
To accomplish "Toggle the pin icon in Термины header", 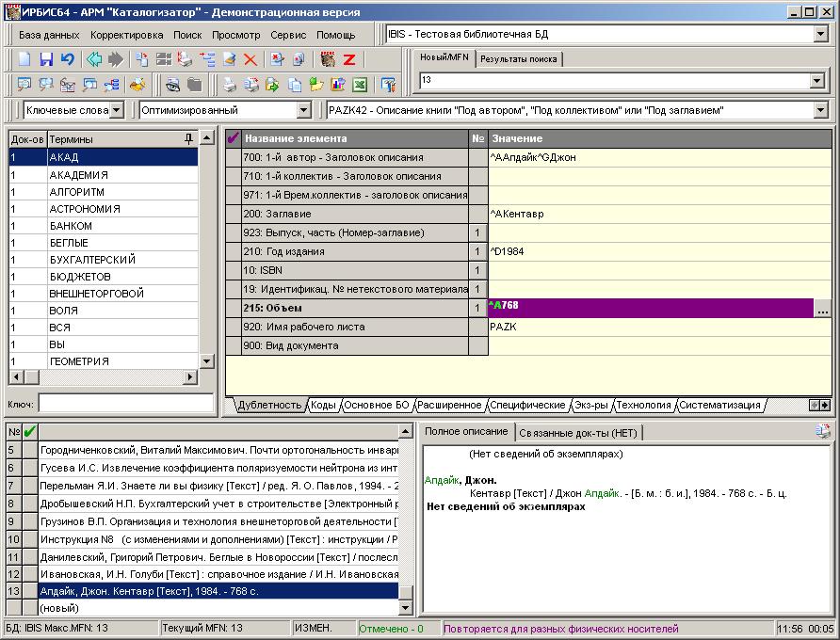I will (x=189, y=138).
